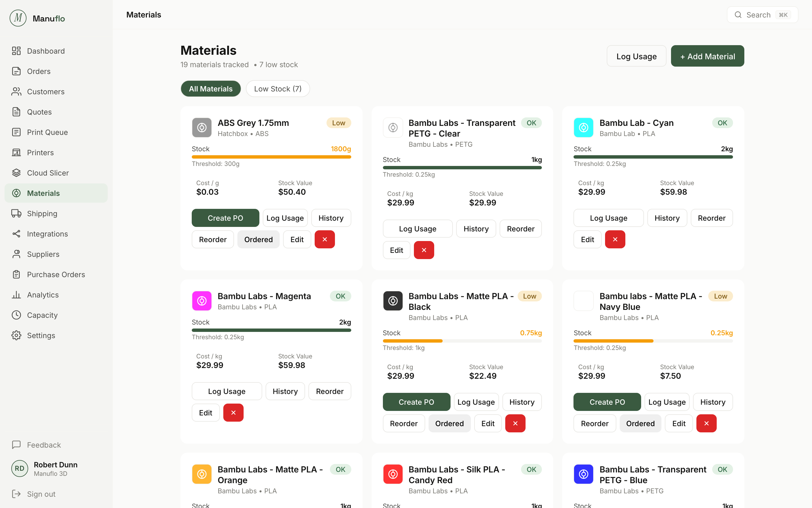Reorder ABS Grey 1.75mm

(x=213, y=240)
